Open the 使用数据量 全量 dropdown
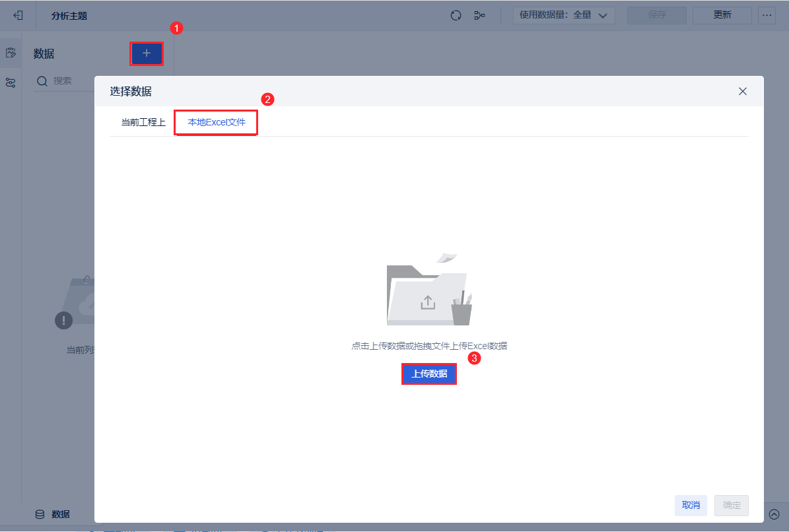Screen dimensions: 789x532 point(564,15)
